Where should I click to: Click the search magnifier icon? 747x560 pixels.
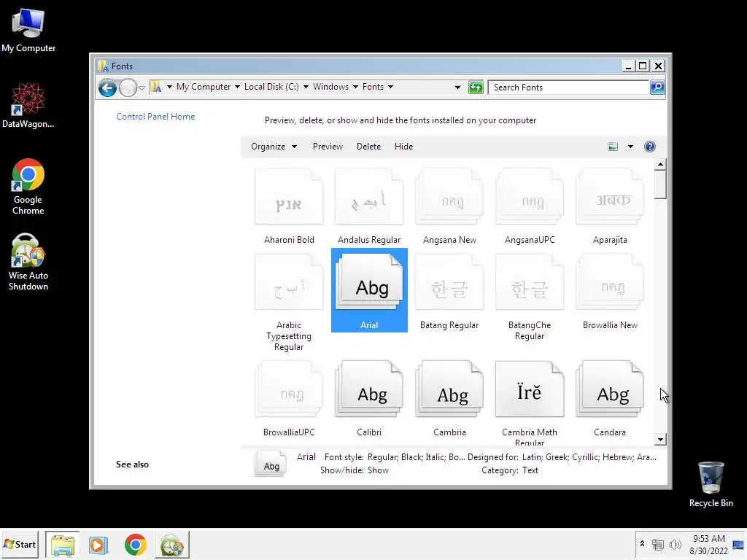click(657, 87)
